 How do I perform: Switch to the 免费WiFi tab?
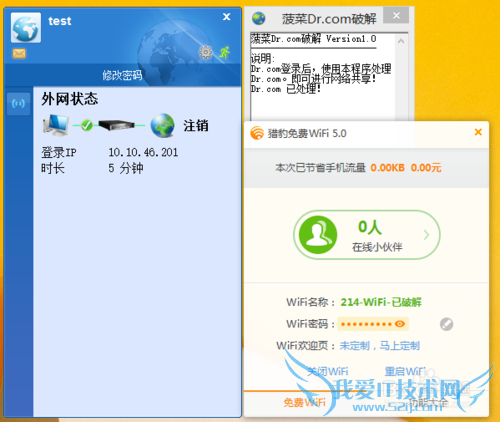[304, 402]
